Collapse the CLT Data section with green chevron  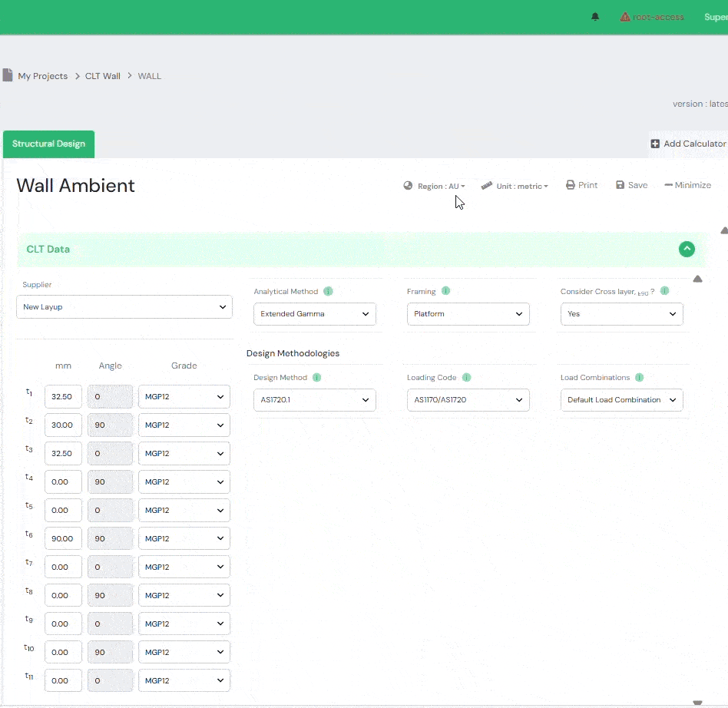point(687,249)
